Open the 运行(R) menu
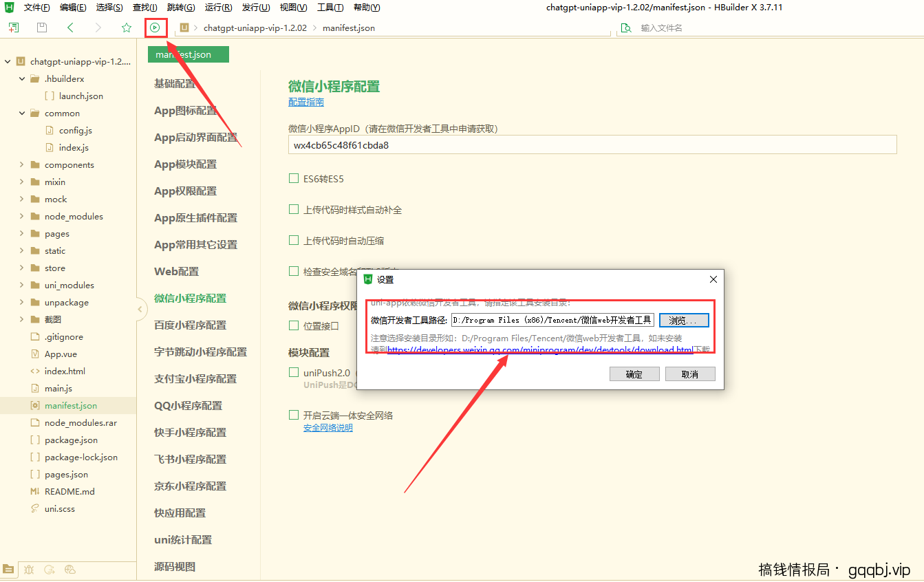The image size is (924, 582). coord(218,8)
